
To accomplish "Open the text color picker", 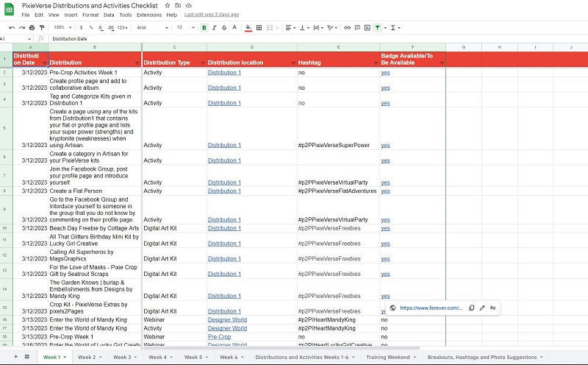I will pos(234,27).
